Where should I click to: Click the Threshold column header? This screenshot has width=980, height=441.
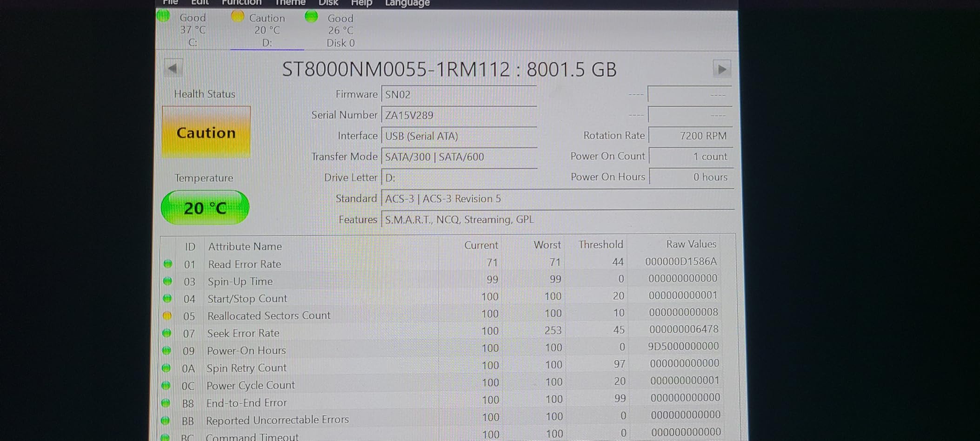pyautogui.click(x=600, y=244)
